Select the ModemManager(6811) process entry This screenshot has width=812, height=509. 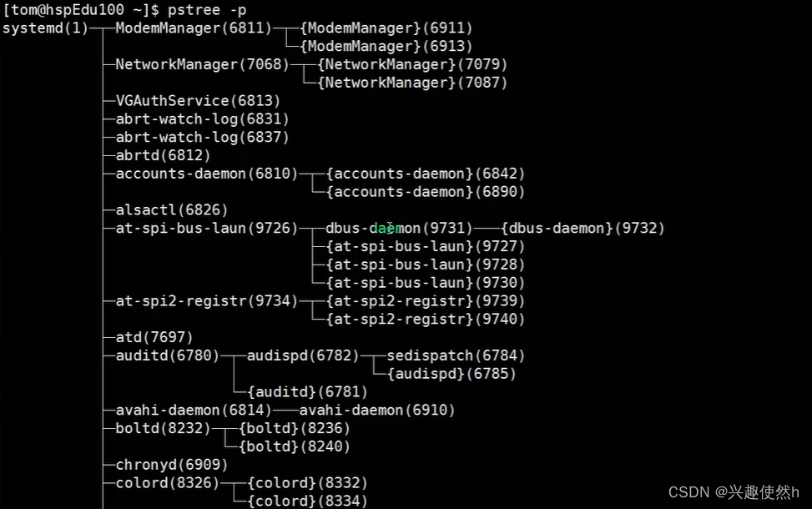click(x=194, y=28)
